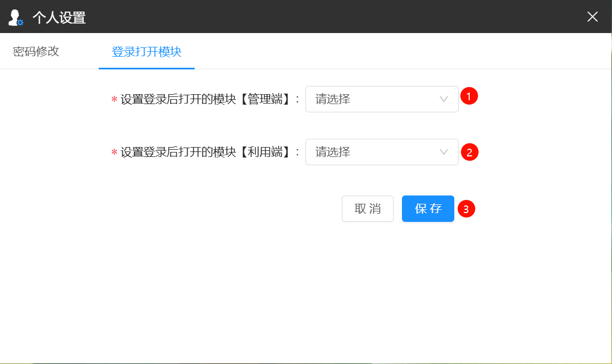The width and height of the screenshot is (612, 364).
Task: Click the 请选择 placeholder in 管理端 field
Action: (333, 99)
